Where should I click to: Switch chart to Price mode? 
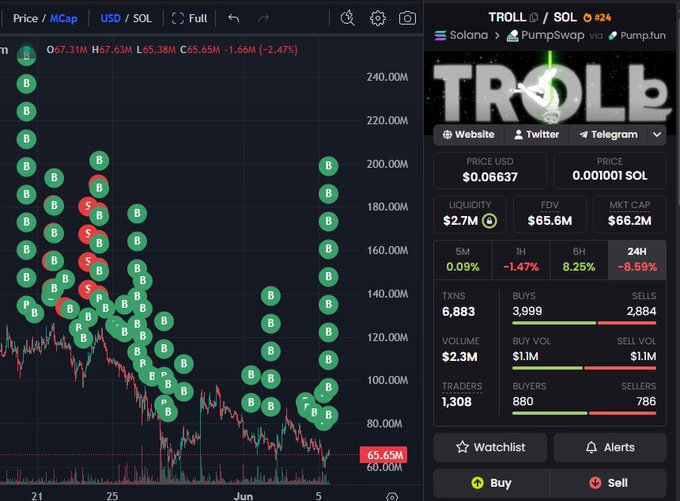(x=25, y=18)
